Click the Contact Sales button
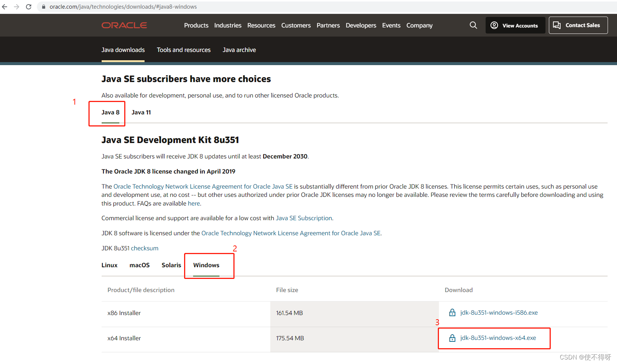617x364 pixels. point(578,25)
